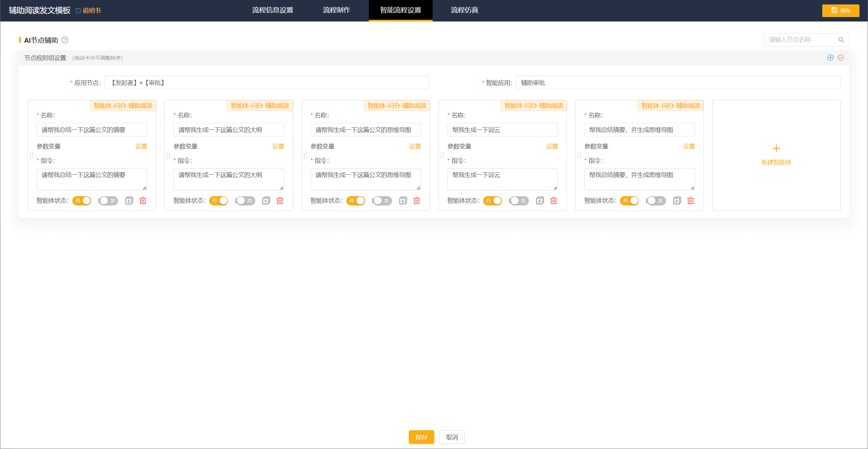Screen dimensions: 868x449
Task: Click the 名称 field containing 请帮我总结一下这篇公文的摘要
Action: coord(92,130)
